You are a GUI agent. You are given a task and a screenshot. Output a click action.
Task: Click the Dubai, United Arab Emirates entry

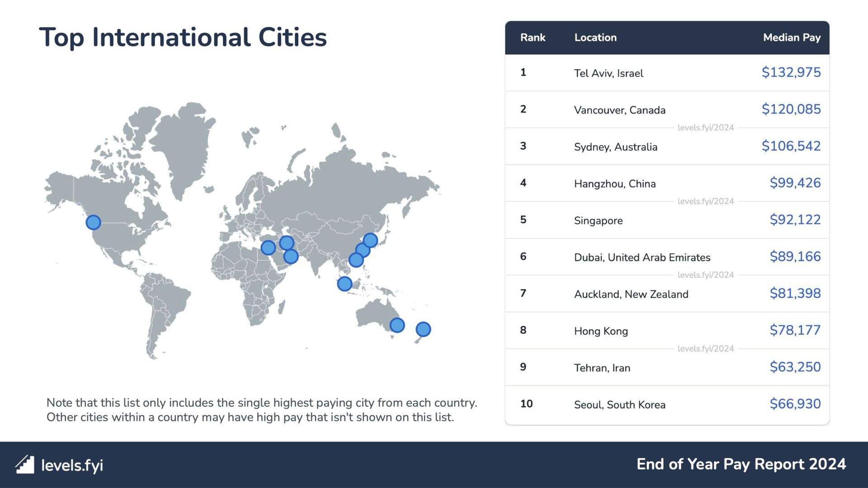pos(642,258)
